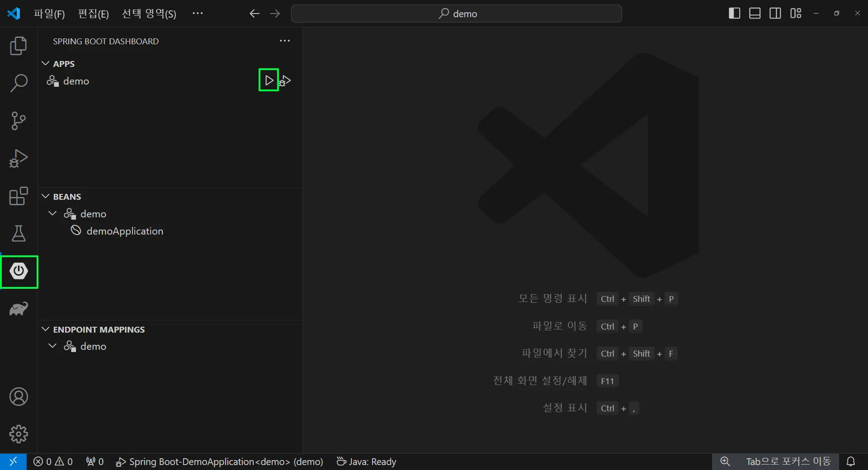Image resolution: width=868 pixels, height=470 pixels.
Task: Go back with the left arrow
Action: click(x=255, y=14)
